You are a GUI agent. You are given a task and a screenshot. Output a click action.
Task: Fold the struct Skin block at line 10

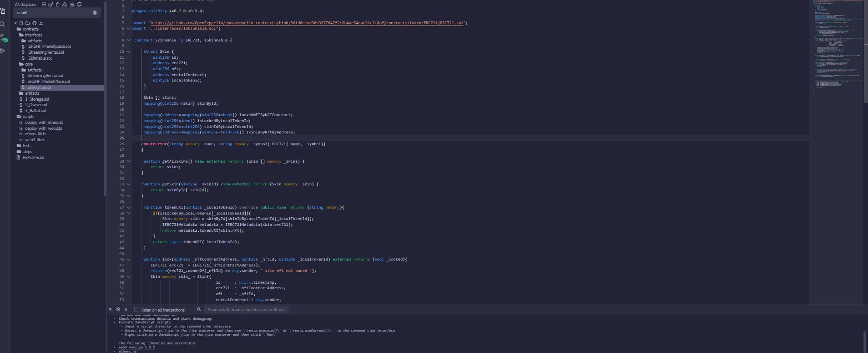129,51
